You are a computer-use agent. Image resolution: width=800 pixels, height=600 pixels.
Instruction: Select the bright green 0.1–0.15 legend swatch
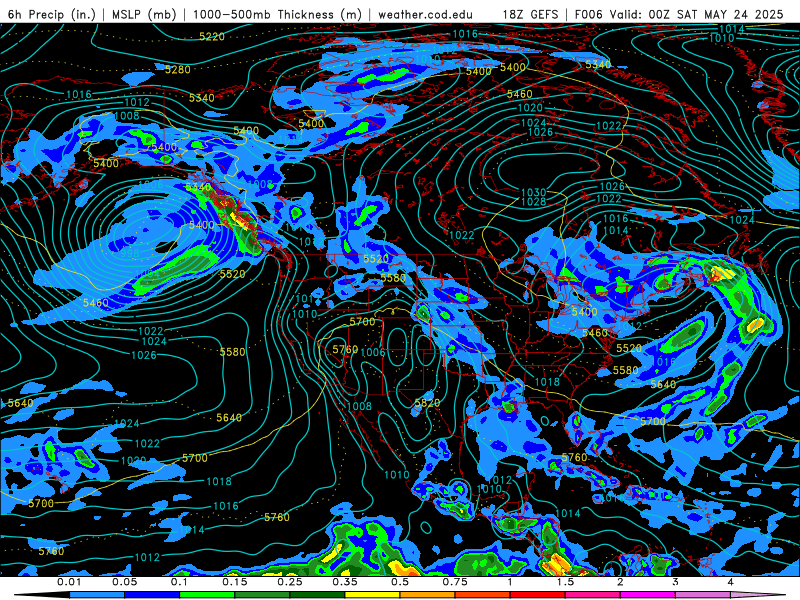207,595
